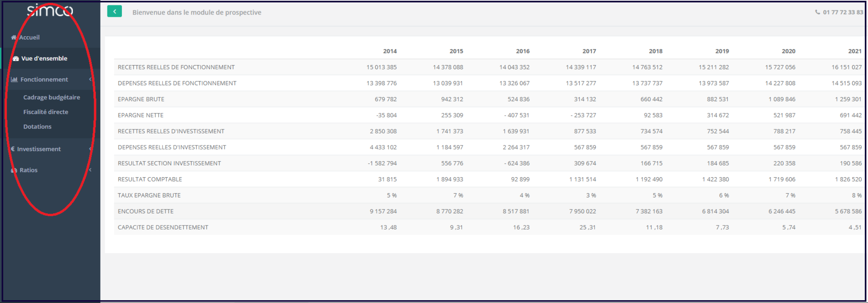
Task: Open Cadrage budgétaire submenu item
Action: (x=51, y=97)
